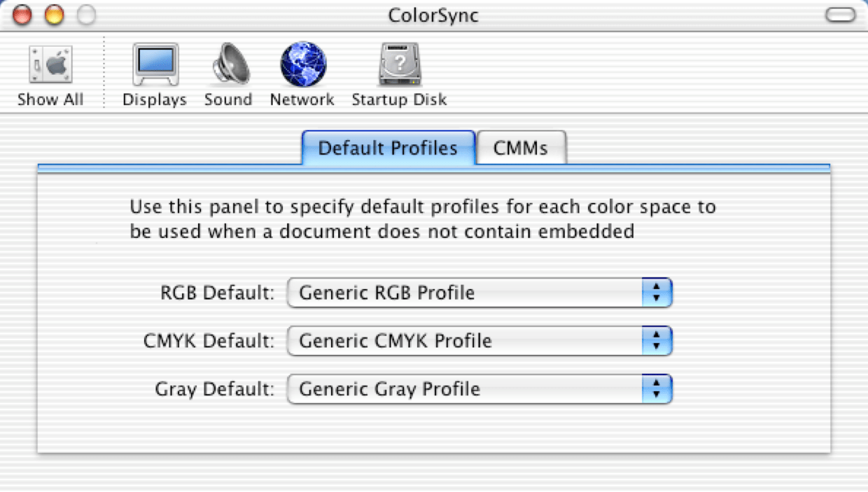The height and width of the screenshot is (492, 868).
Task: Click the "Startup Disk" toolbar label
Action: coord(399,99)
